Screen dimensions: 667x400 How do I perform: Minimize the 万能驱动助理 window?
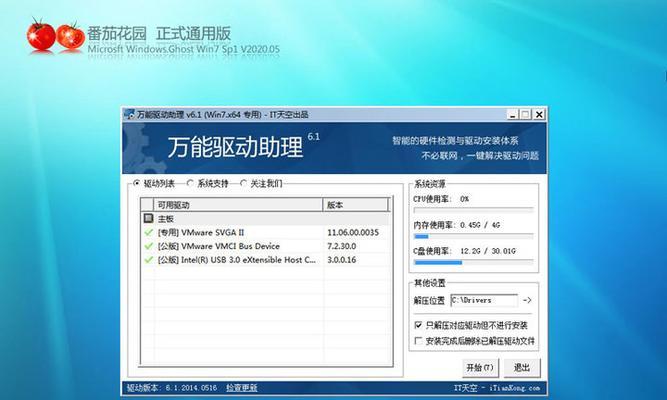[x=513, y=114]
